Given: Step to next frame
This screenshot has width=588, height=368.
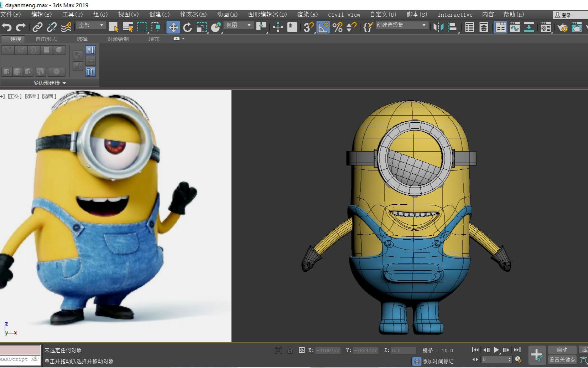Looking at the screenshot, I should 506,350.
